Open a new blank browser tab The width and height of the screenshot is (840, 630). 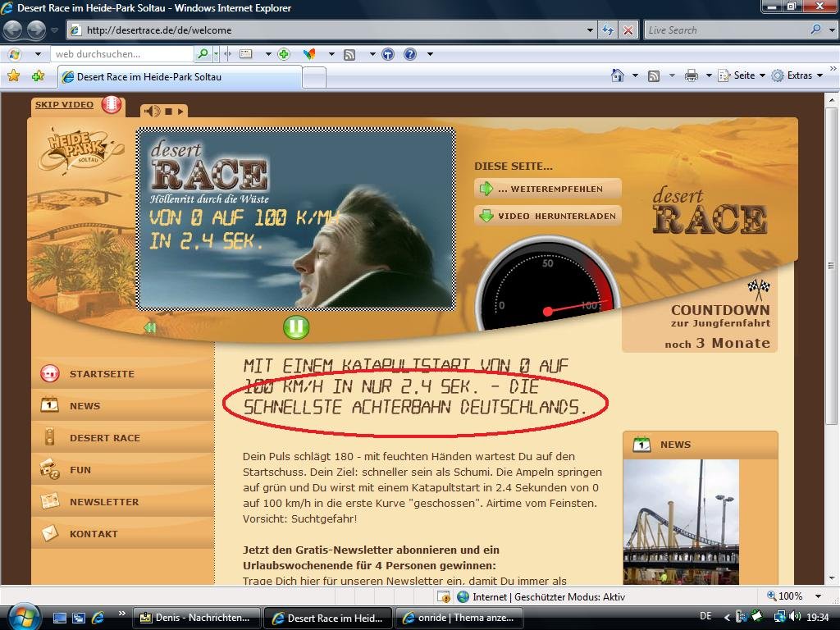coord(314,78)
